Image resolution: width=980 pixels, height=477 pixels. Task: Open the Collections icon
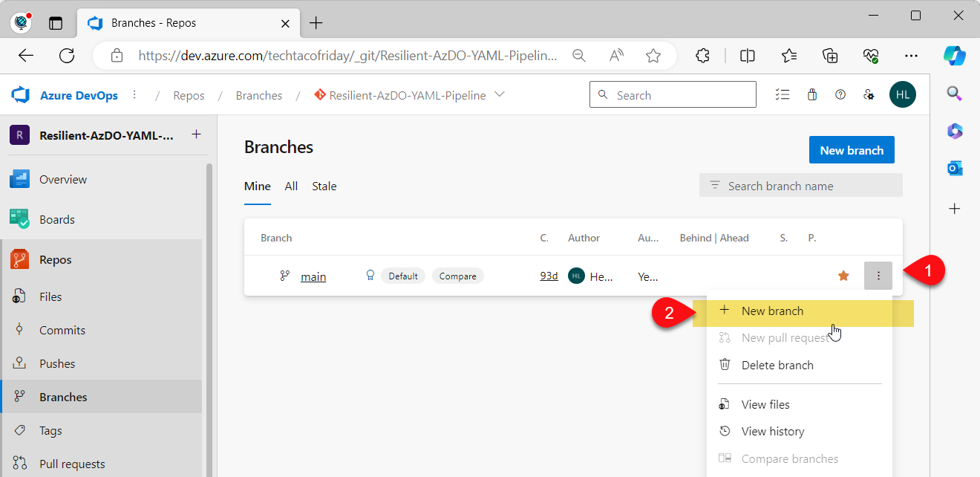[831, 56]
